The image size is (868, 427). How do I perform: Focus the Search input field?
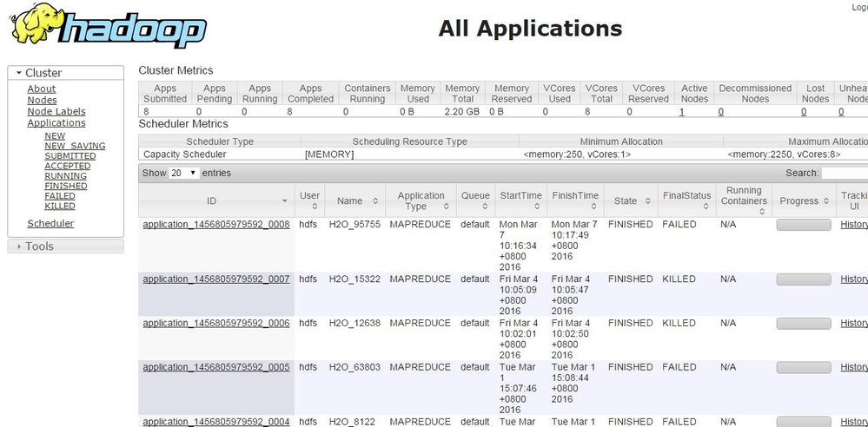point(845,173)
